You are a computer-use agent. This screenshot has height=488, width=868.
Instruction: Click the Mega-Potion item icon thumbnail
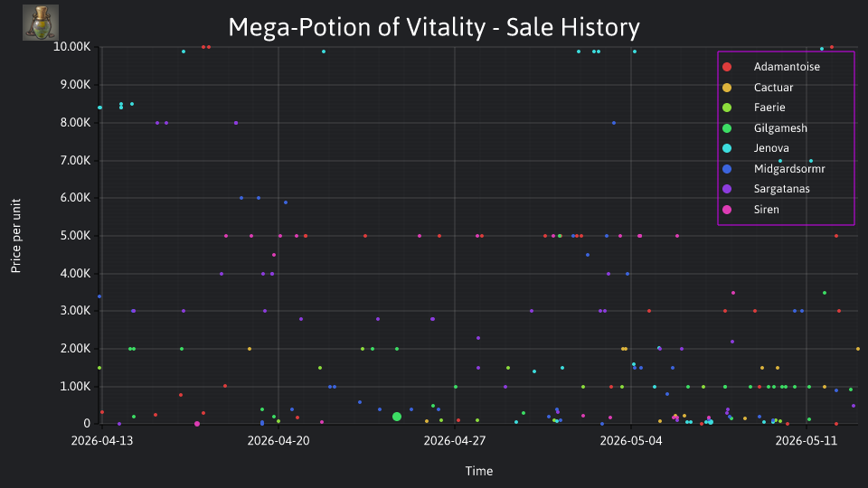coord(41,23)
